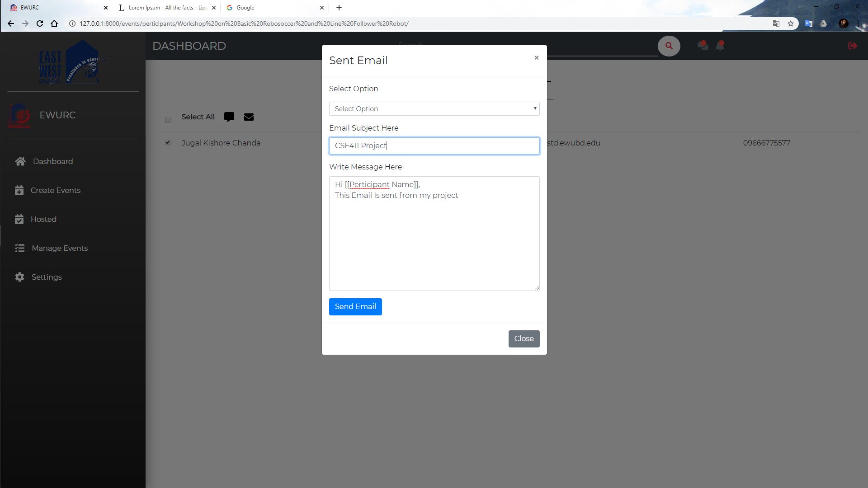Click the SMS message bubble icon
Image resolution: width=868 pixels, height=488 pixels.
(x=229, y=117)
